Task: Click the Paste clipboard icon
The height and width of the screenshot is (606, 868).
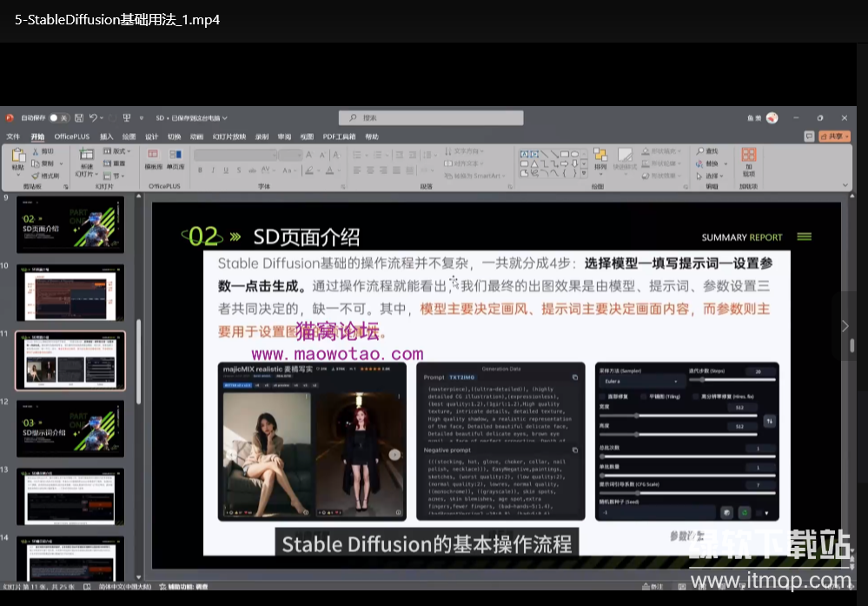Action: [18, 155]
